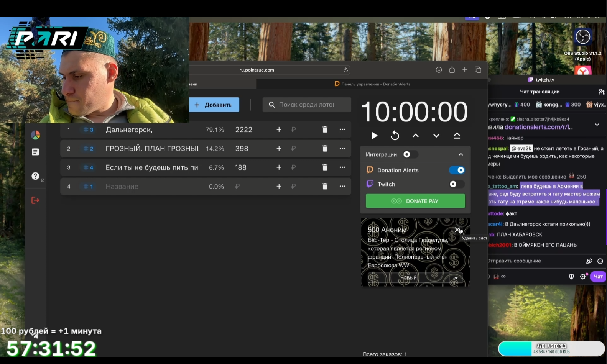Open the help question mark icon

(x=36, y=176)
